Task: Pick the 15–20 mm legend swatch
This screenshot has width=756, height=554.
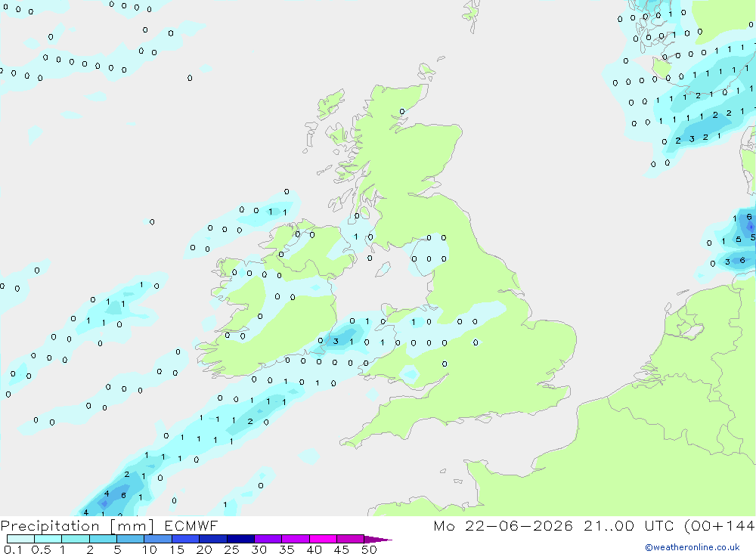Action: coord(186,539)
